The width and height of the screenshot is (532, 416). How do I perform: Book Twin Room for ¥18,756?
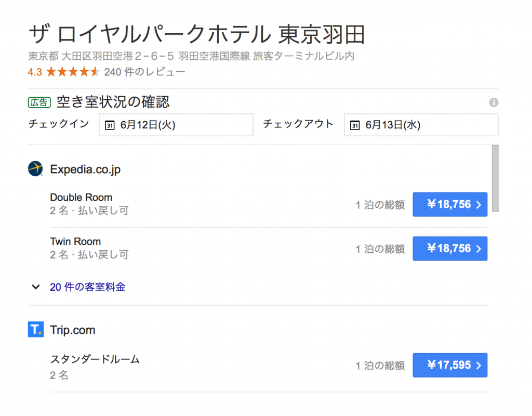pyautogui.click(x=450, y=249)
